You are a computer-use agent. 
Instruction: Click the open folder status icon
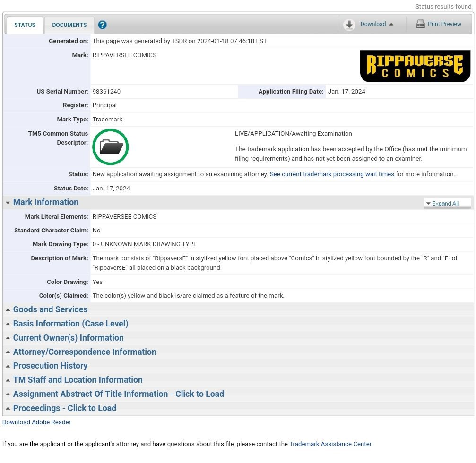point(111,147)
